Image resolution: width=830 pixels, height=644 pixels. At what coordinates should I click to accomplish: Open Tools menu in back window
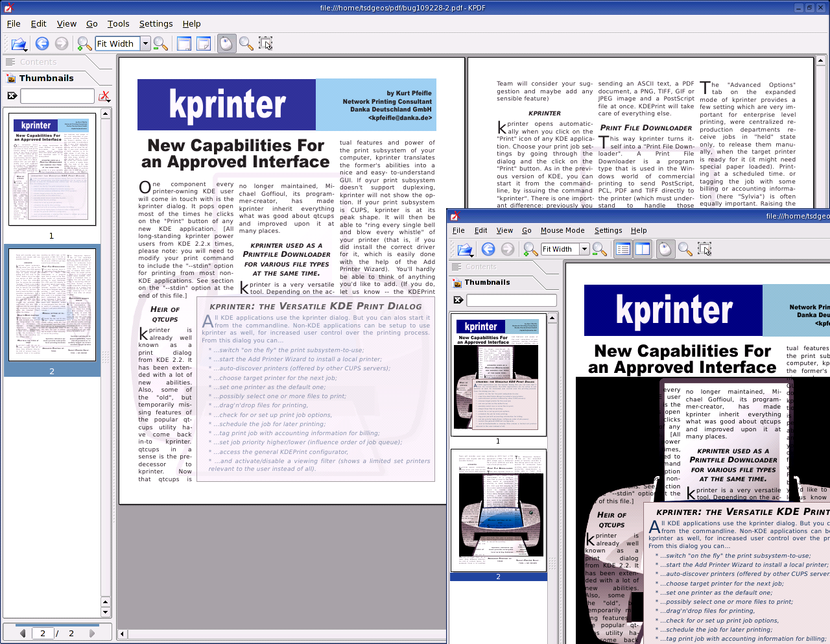(x=119, y=23)
